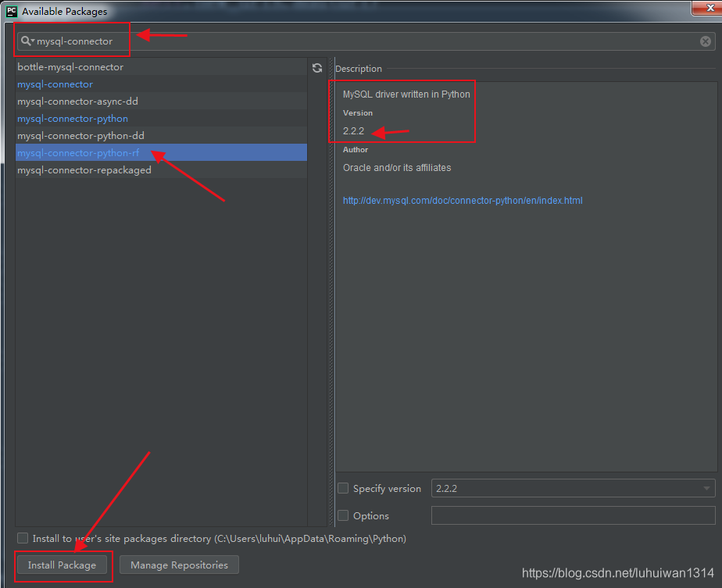Select mysql-connector-python-dd package

point(161,135)
